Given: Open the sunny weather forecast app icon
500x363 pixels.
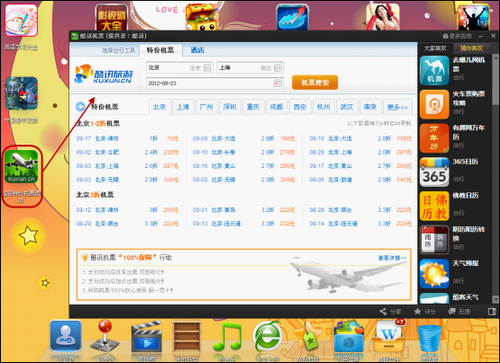Looking at the screenshot, I should click(434, 274).
